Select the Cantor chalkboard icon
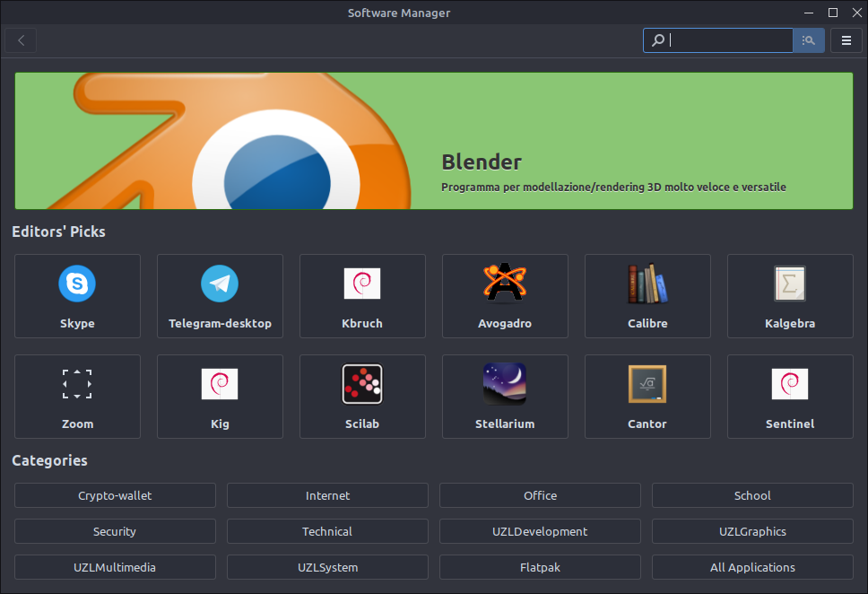 [x=647, y=384]
